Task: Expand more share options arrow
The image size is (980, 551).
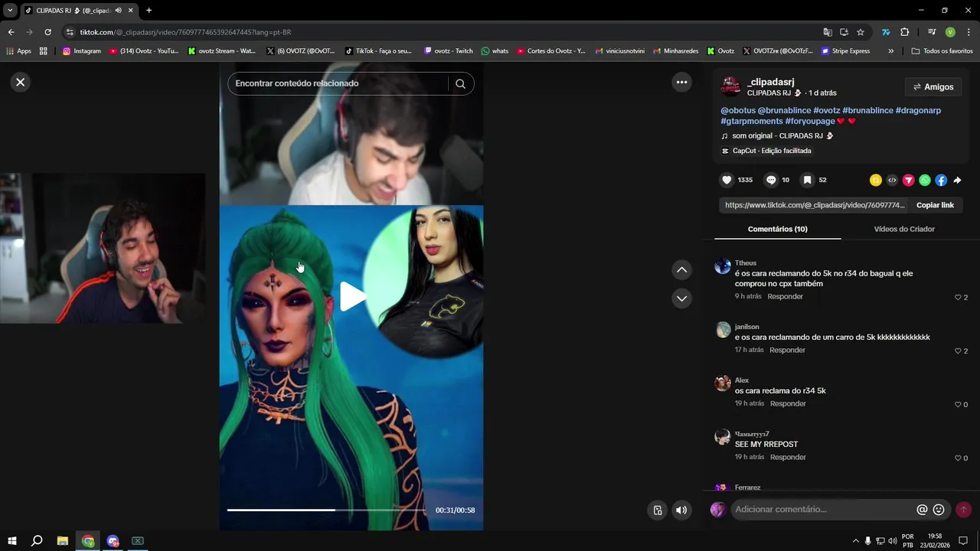Action: click(957, 181)
